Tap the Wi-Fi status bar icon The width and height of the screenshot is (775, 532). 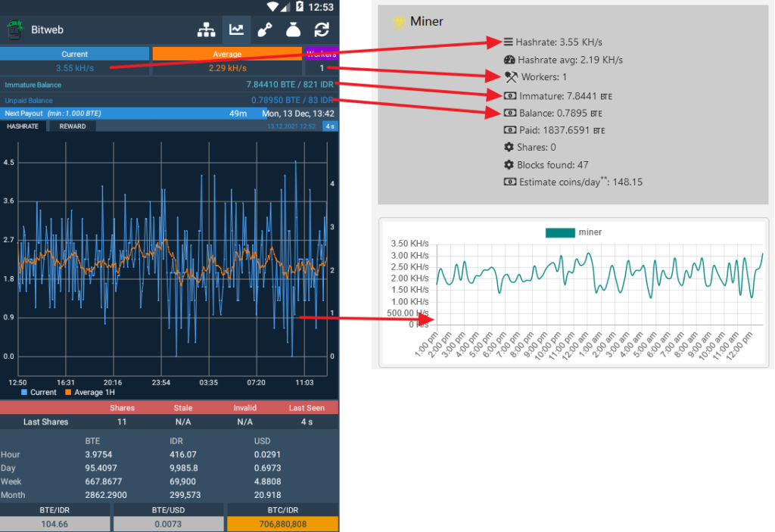(272, 7)
